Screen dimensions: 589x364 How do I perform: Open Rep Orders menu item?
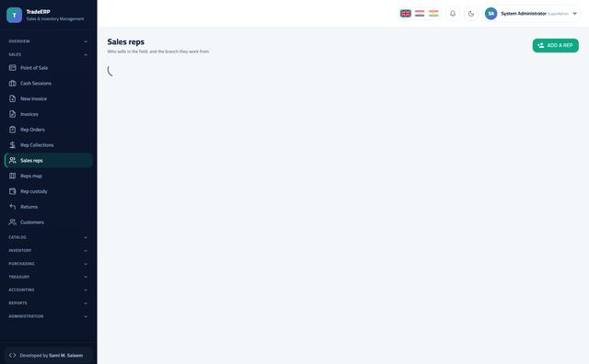point(49,130)
